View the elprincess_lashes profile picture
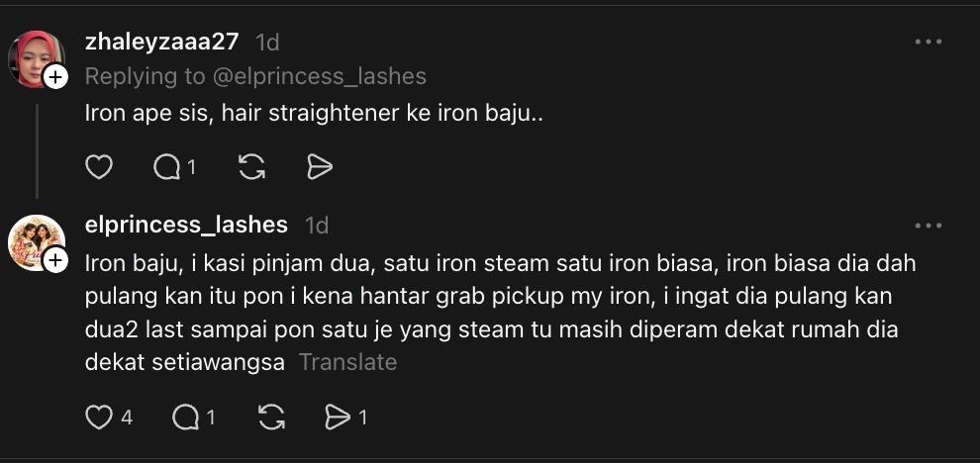The height and width of the screenshot is (463, 980). tap(35, 241)
